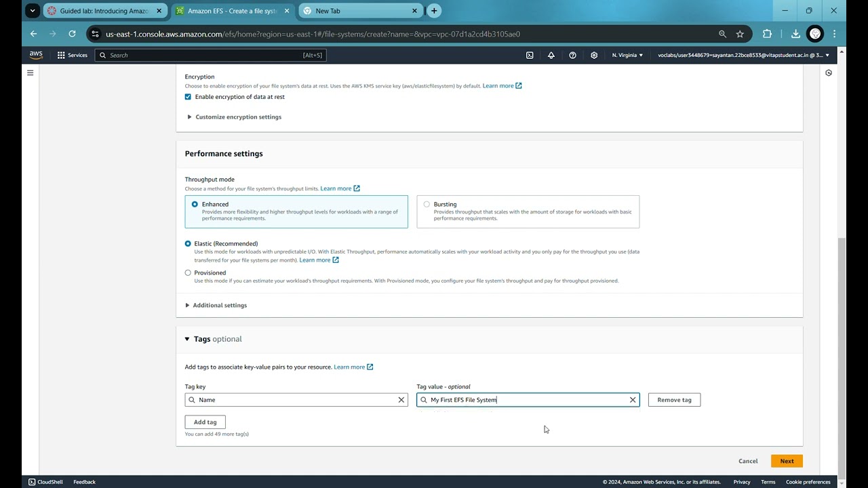The image size is (868, 488).
Task: Click the AWS search input box
Action: point(210,55)
